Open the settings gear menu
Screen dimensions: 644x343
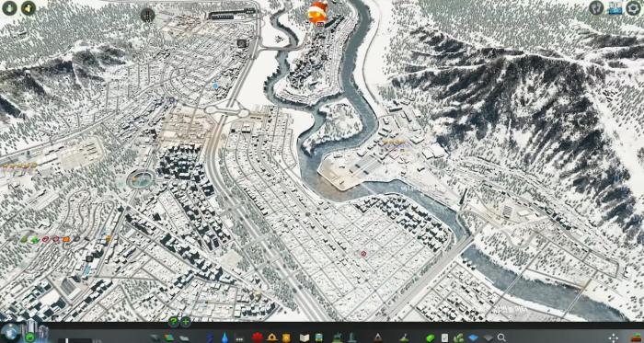tap(633, 7)
